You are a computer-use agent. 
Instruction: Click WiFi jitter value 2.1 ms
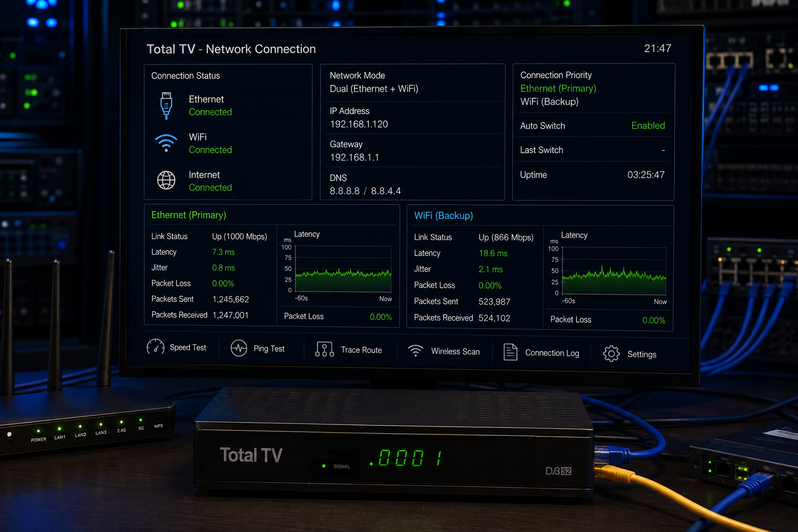490,270
